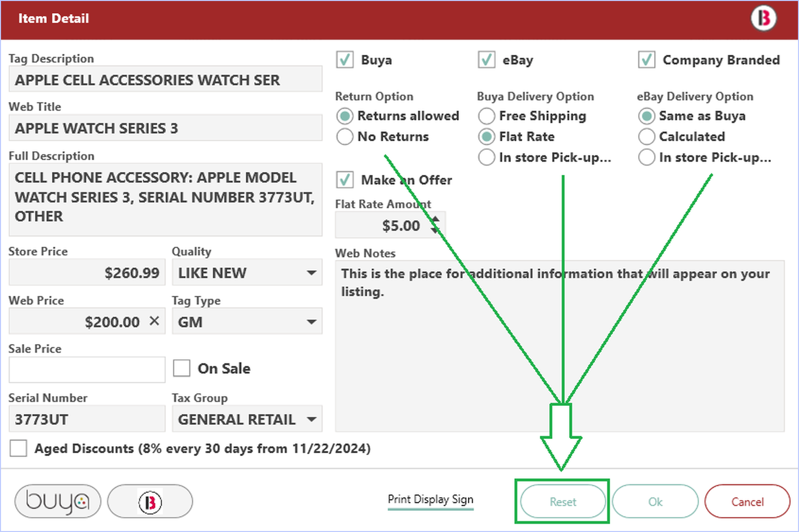Open the Tag Type dropdown showing GM
This screenshot has width=799, height=532.
click(x=247, y=322)
